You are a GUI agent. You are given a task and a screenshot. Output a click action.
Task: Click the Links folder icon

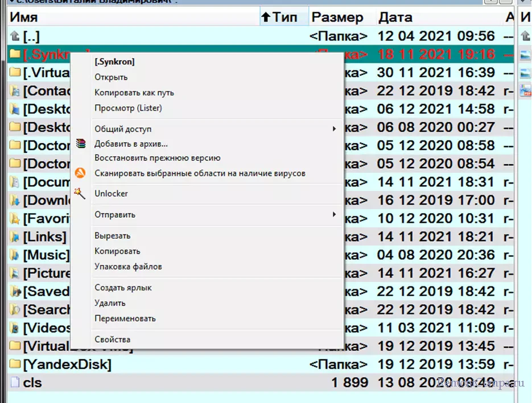pos(15,236)
